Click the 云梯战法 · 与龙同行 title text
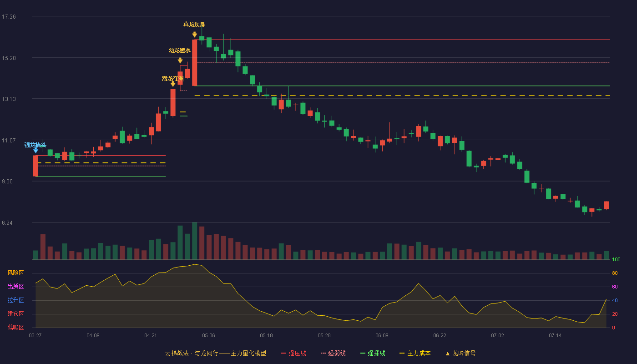The image size is (637, 364). pos(192,353)
